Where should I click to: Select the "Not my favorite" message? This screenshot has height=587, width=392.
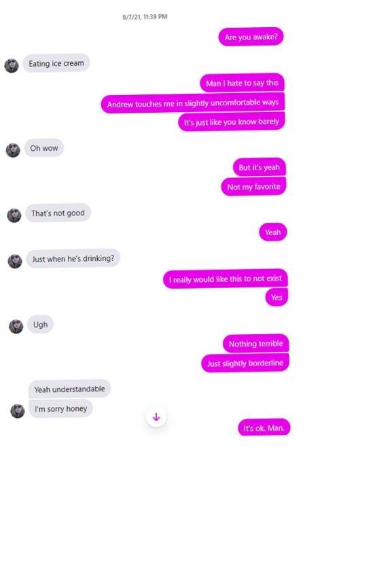point(253,186)
